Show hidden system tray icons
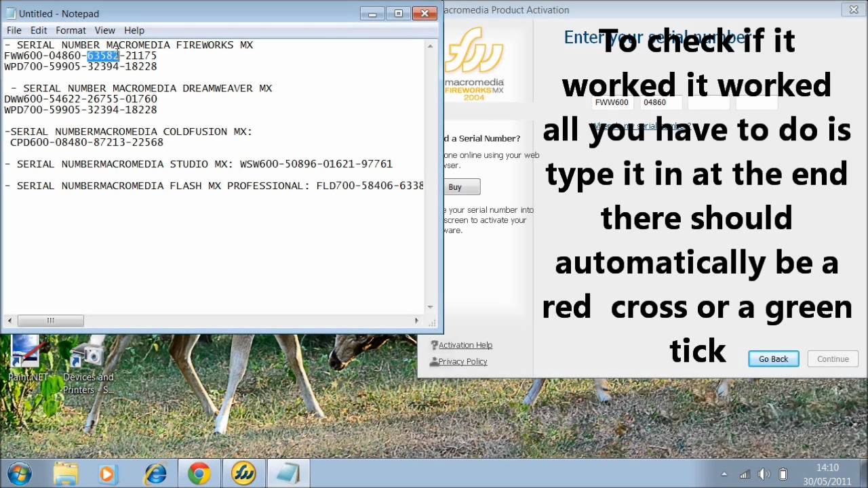The height and width of the screenshot is (488, 868). (724, 474)
